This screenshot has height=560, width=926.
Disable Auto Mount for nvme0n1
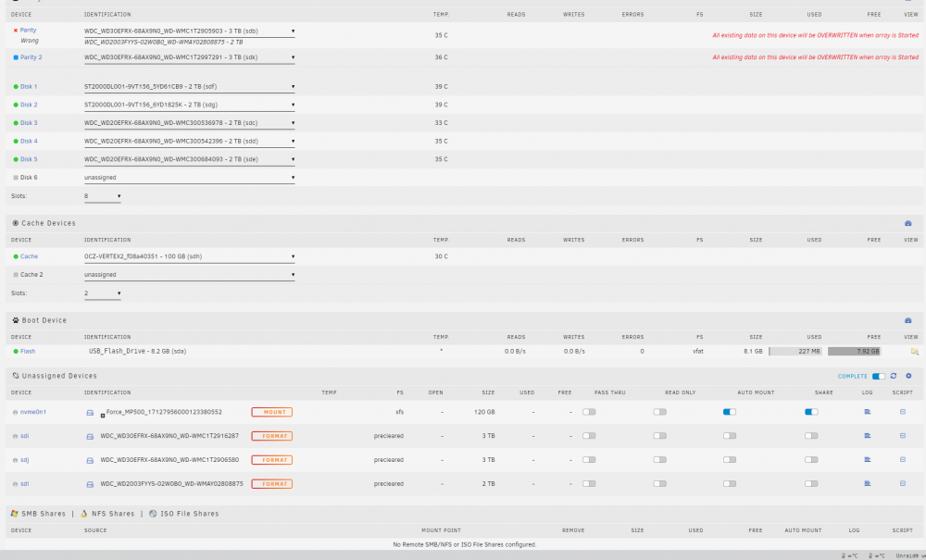click(x=730, y=412)
